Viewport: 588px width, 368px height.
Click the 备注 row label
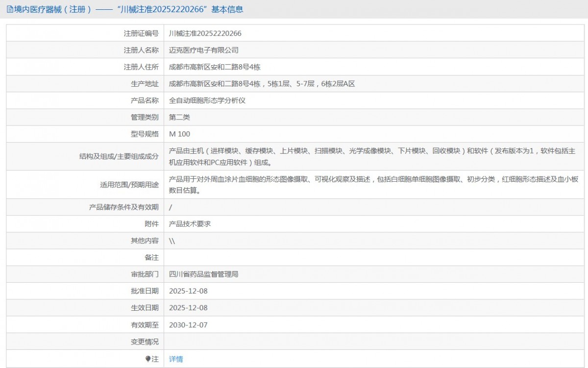(x=152, y=257)
